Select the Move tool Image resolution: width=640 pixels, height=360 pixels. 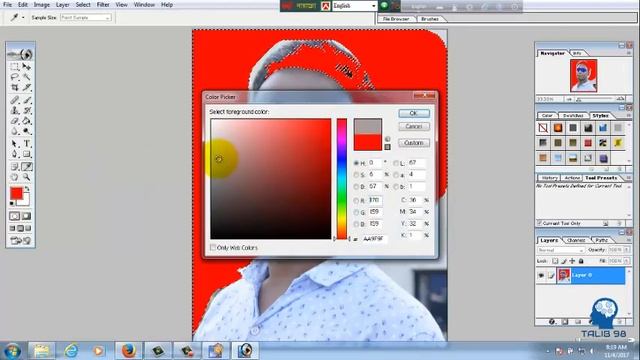click(27, 67)
